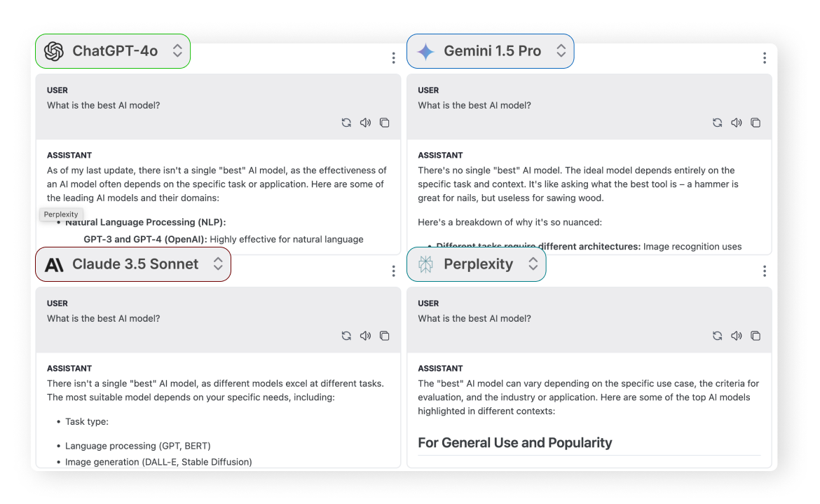
Task: Click the 'For General Use and Popularity' heading
Action: tap(515, 442)
